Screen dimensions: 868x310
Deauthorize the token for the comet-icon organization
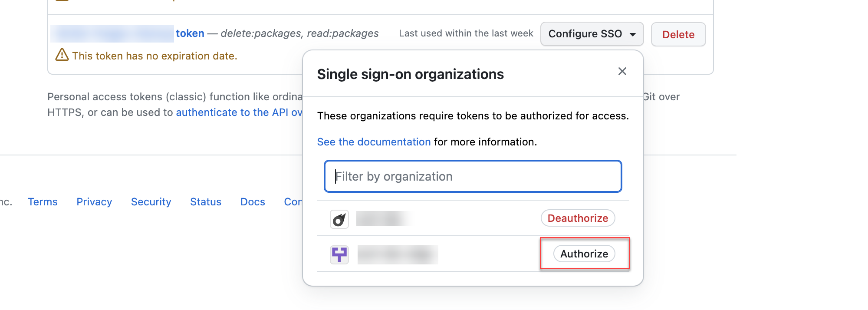pos(578,218)
